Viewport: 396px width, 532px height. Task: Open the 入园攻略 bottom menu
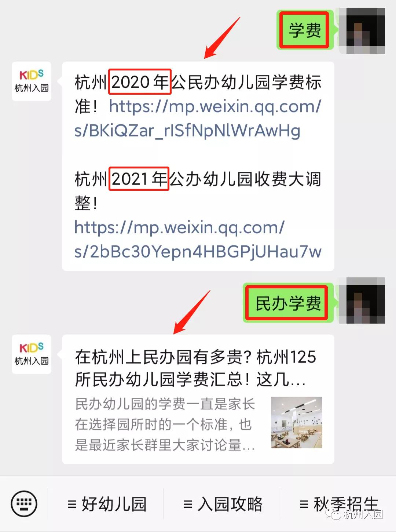[223, 504]
